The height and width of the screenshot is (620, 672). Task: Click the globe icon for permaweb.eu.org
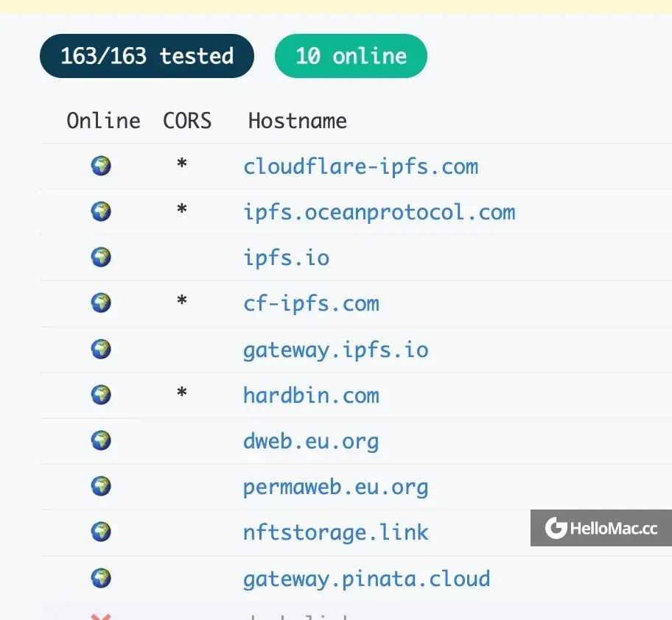(101, 487)
